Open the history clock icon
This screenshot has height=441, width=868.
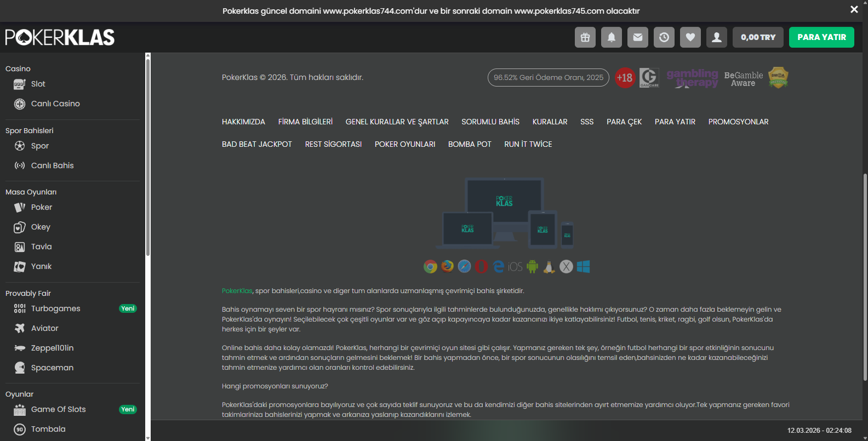tap(664, 37)
